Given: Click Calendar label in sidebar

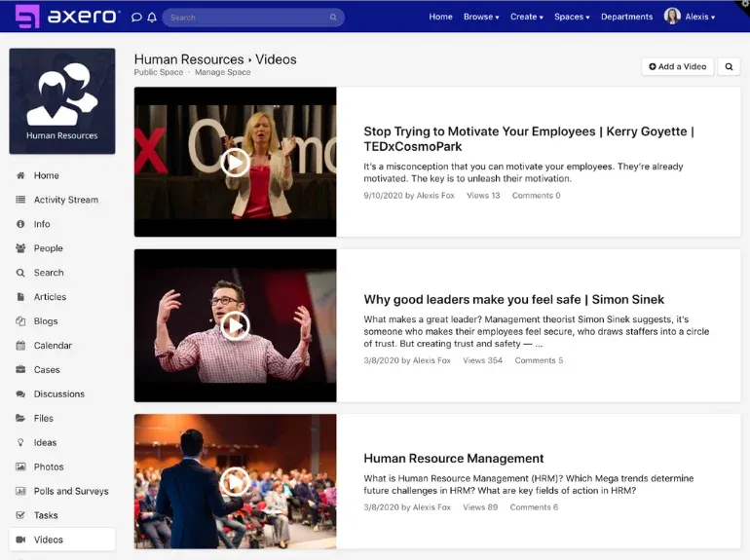Looking at the screenshot, I should click(x=53, y=346).
